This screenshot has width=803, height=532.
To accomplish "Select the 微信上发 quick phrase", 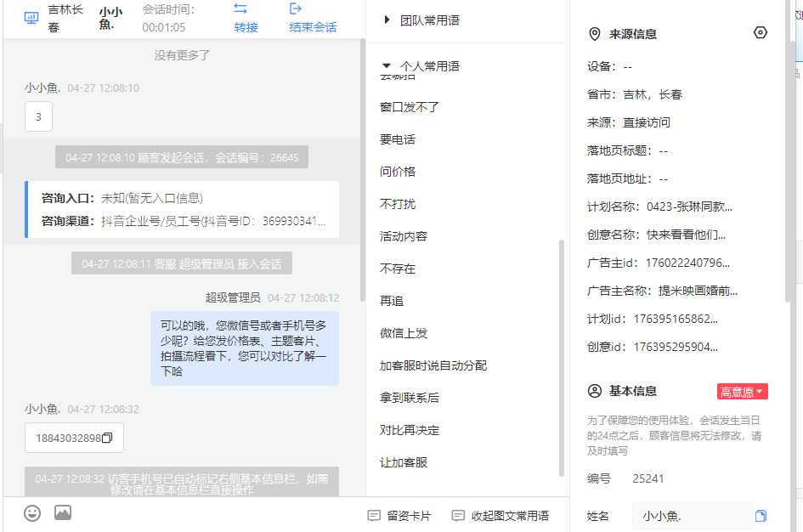I will (x=404, y=333).
